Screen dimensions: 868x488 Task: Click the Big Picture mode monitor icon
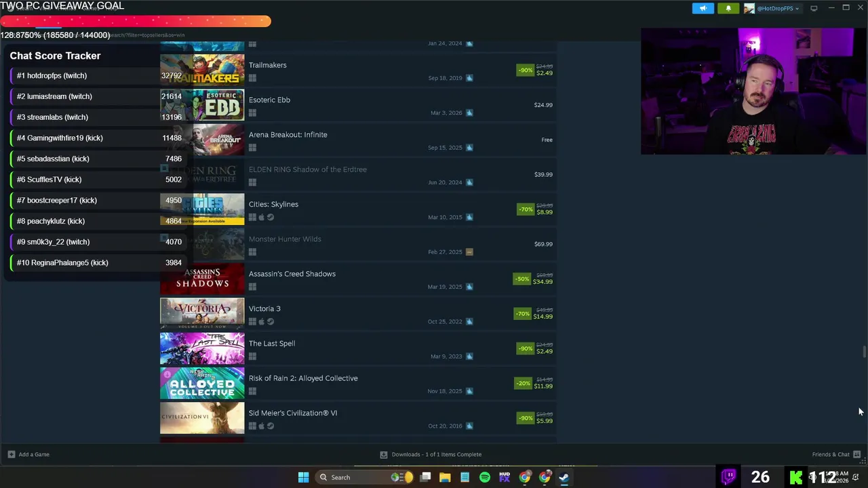(x=814, y=8)
